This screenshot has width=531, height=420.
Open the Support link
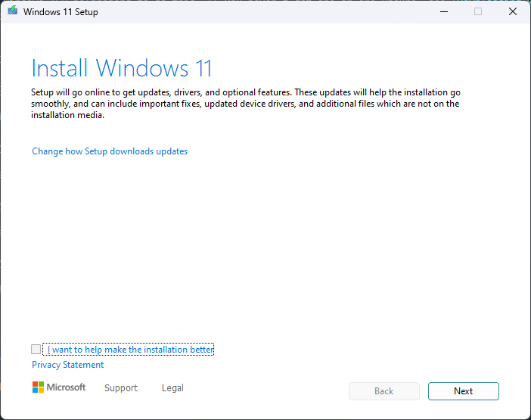point(121,387)
